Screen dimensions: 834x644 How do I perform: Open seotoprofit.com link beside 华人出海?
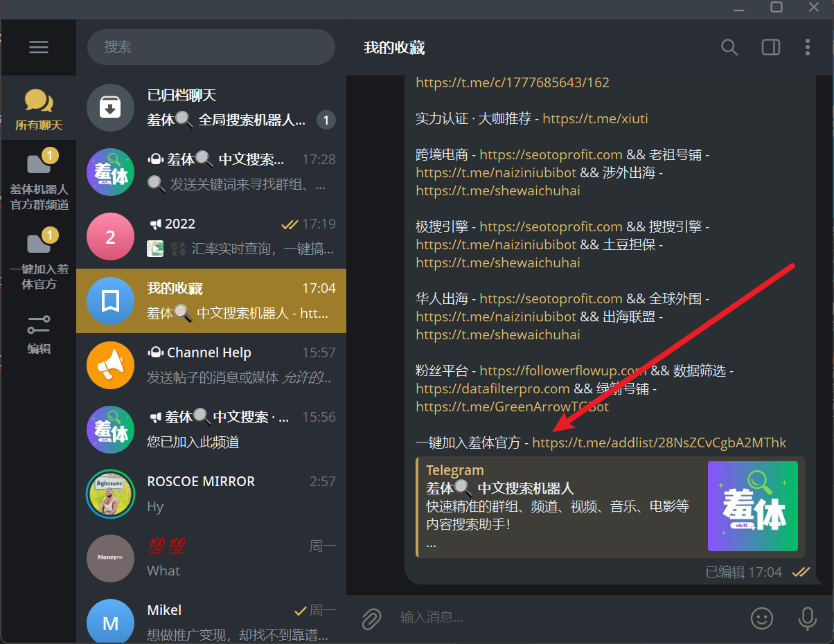(x=551, y=298)
